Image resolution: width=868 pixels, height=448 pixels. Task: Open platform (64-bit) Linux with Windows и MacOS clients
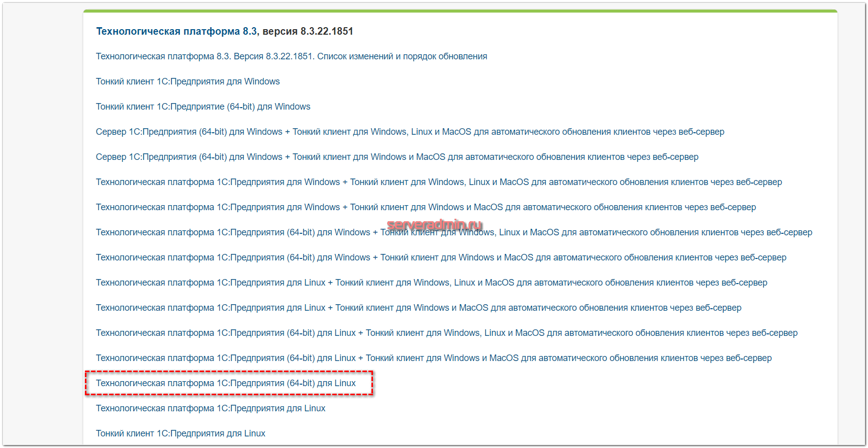click(x=433, y=358)
